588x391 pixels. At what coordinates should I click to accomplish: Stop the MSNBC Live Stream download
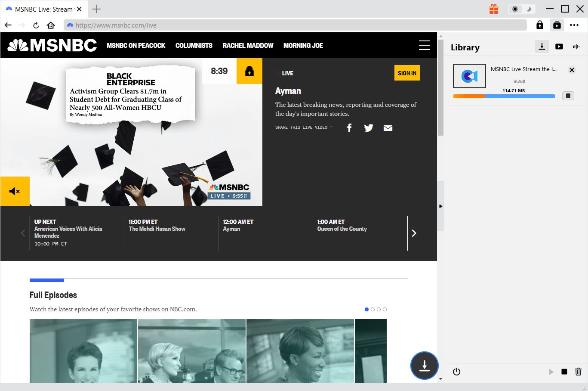[x=568, y=96]
